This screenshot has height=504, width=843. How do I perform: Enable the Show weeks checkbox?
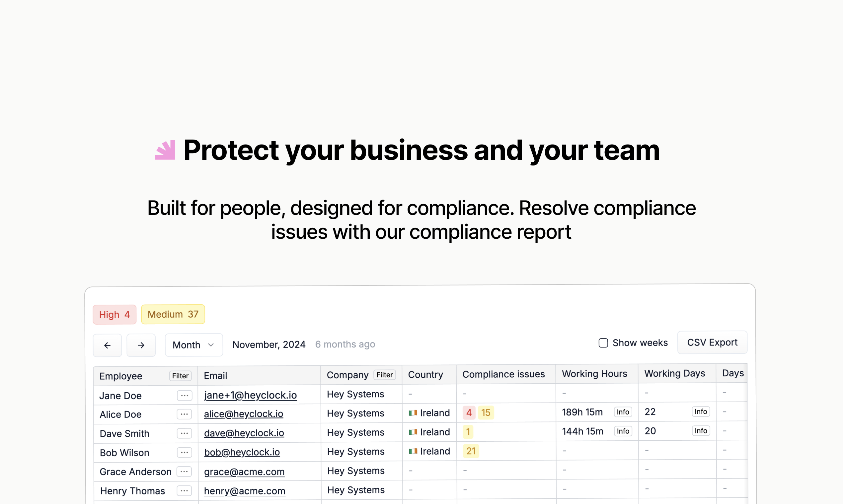[603, 343]
